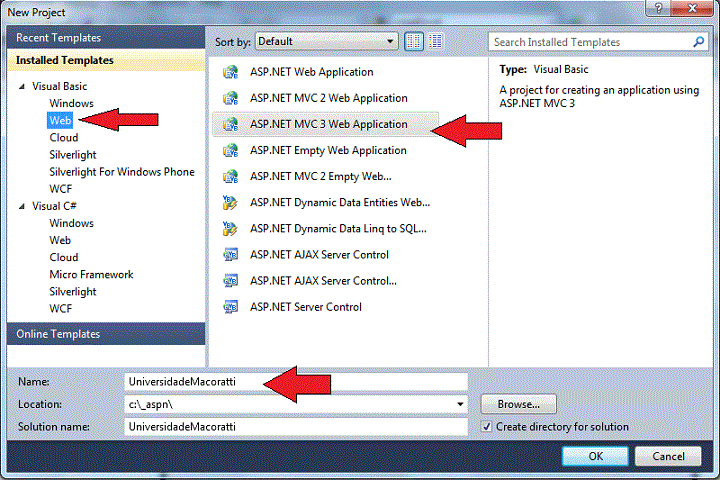This screenshot has height=480, width=720.
Task: Click the ASP.NET AJAX Server Control icon
Action: coord(231,255)
